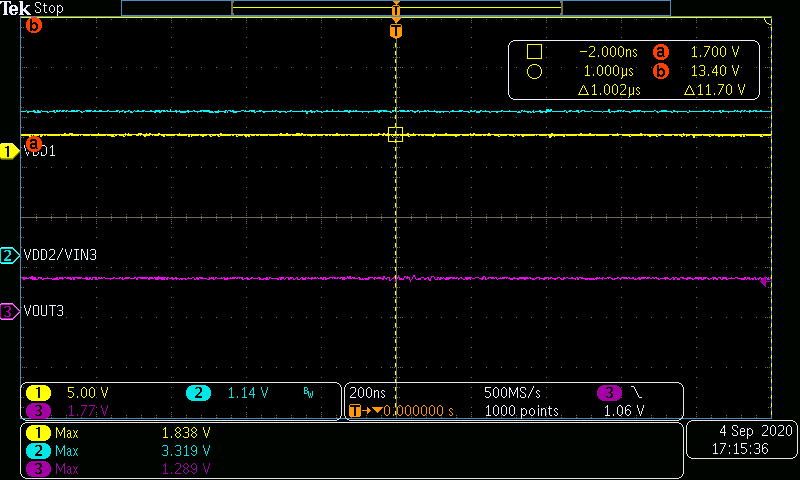
Task: Click the VOUT3 channel label
Action: point(44,311)
